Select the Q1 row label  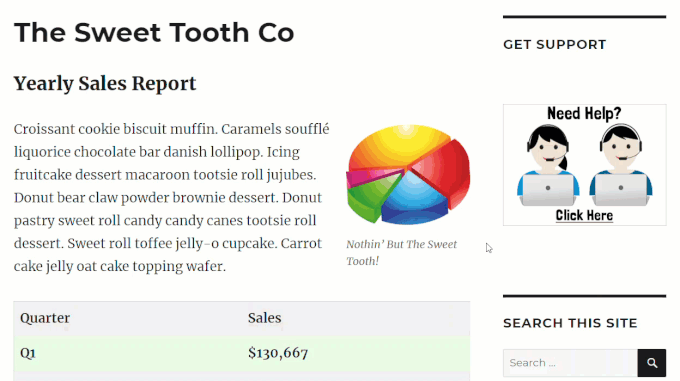pyautogui.click(x=28, y=353)
